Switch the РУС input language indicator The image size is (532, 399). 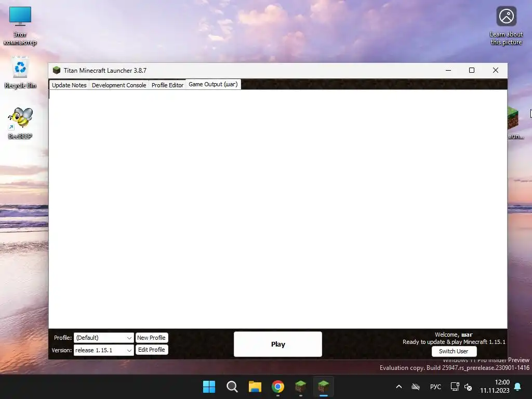coord(436,387)
